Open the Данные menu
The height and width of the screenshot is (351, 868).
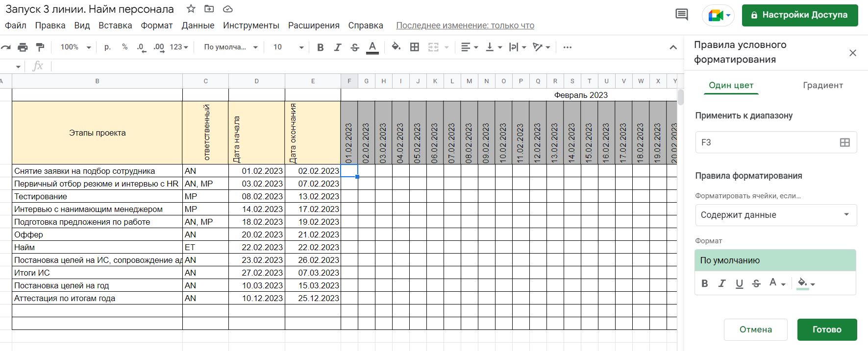(x=198, y=25)
